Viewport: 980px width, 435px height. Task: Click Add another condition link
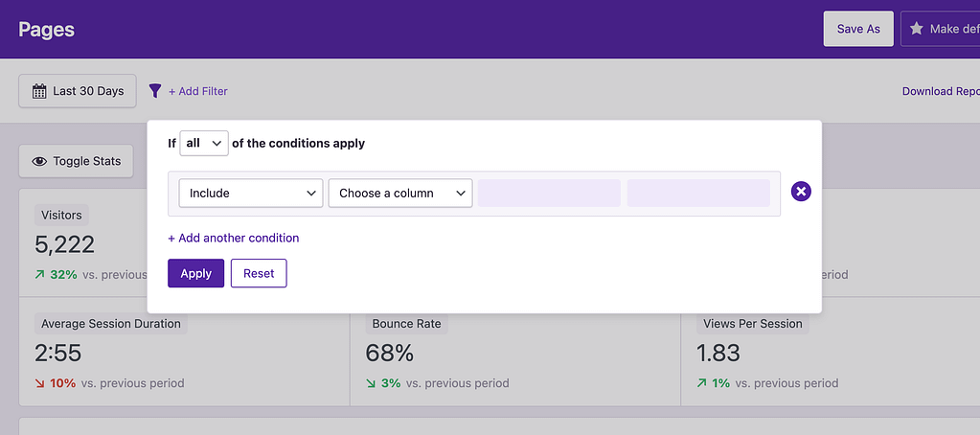tap(234, 238)
